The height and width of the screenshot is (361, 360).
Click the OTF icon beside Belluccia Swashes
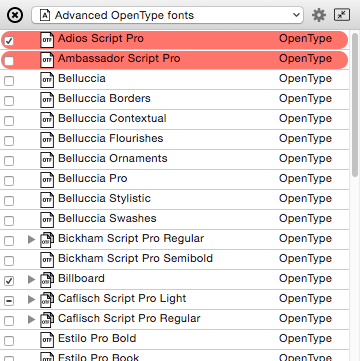[x=47, y=220]
